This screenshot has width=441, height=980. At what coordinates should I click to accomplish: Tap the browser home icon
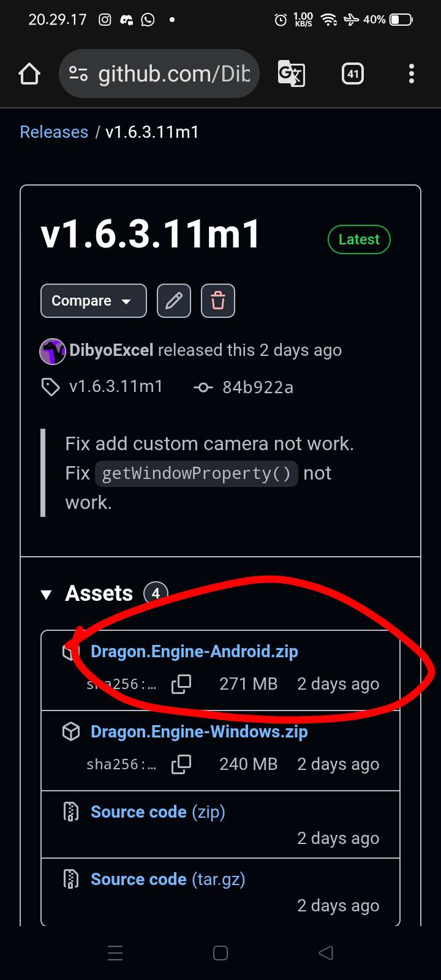pos(29,74)
